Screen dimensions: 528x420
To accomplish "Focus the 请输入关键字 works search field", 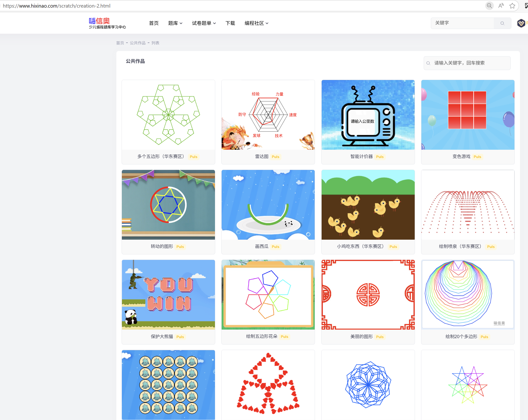I will tap(467, 63).
